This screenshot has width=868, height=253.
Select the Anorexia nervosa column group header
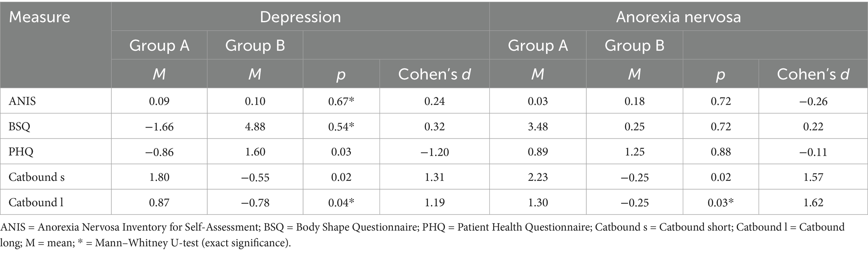[678, 17]
